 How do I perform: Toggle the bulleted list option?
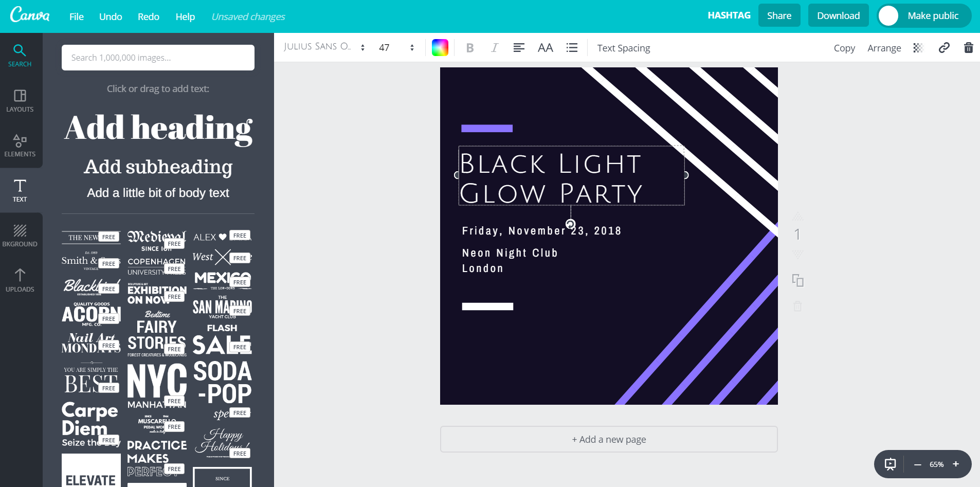pos(572,48)
